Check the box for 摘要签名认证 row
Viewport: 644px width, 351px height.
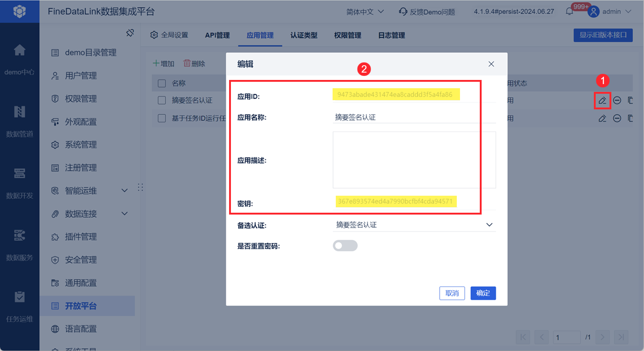click(x=161, y=100)
